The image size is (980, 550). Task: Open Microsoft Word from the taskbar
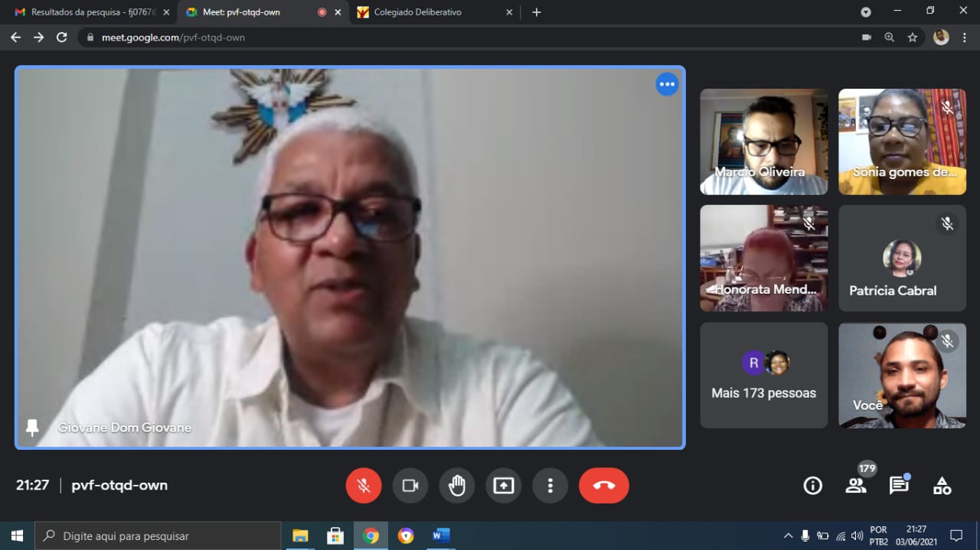point(441,535)
